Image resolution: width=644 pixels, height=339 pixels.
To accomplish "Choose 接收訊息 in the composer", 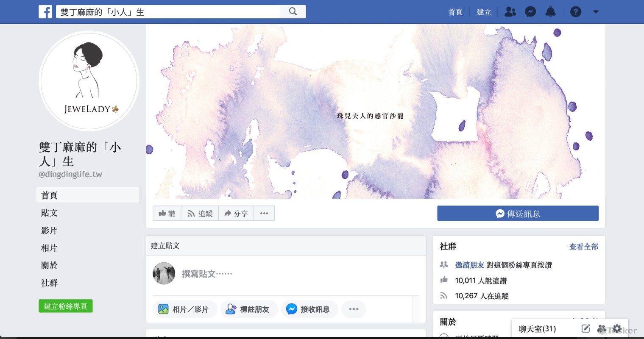I will tap(309, 309).
